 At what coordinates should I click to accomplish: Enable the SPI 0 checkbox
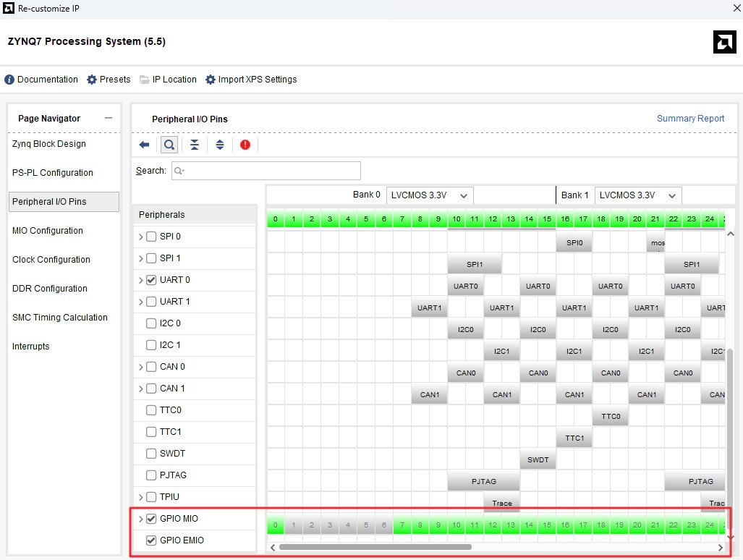(x=151, y=237)
